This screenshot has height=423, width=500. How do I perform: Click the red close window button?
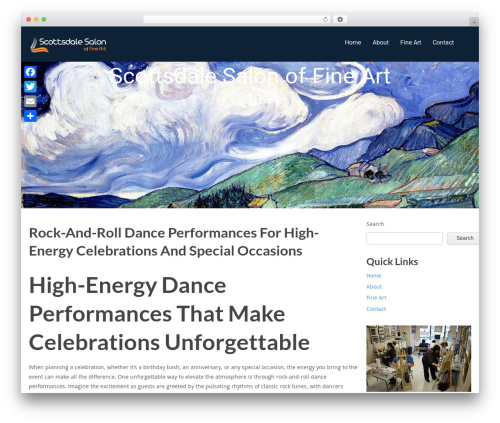[29, 19]
